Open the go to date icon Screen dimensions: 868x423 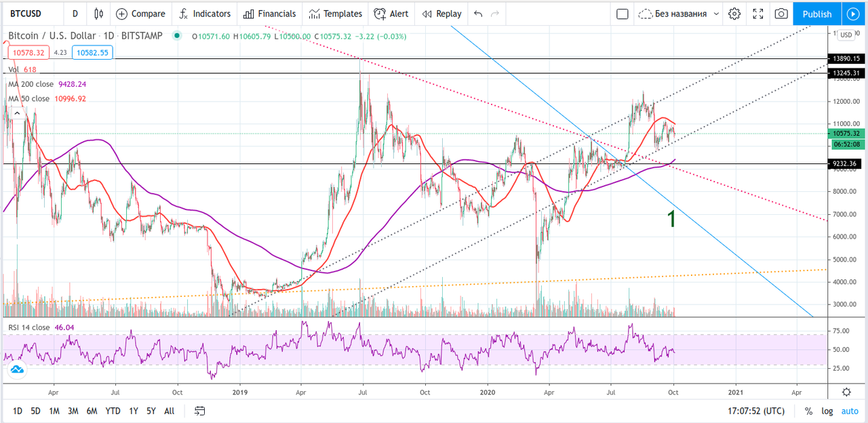[x=199, y=411]
